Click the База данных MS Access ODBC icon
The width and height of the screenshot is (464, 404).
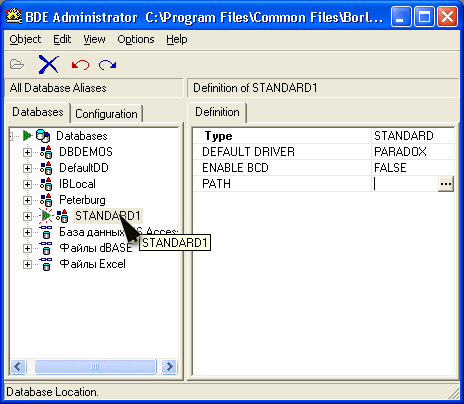tap(46, 232)
